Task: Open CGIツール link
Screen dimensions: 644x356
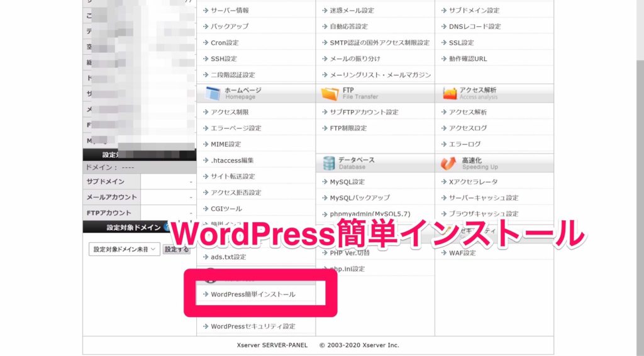Action: (x=226, y=209)
